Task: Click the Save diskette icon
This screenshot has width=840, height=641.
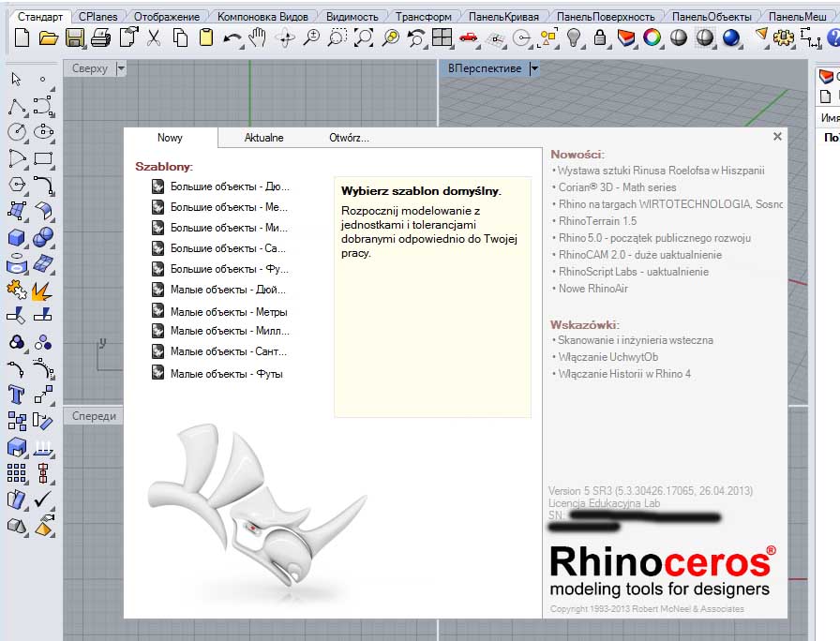Action: pos(75,37)
